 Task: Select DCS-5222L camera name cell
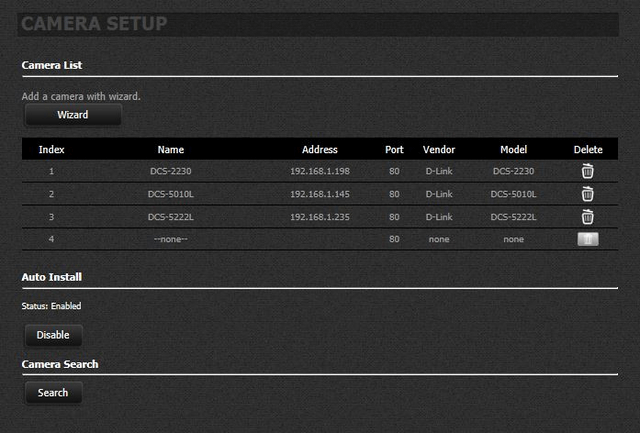pyautogui.click(x=170, y=217)
